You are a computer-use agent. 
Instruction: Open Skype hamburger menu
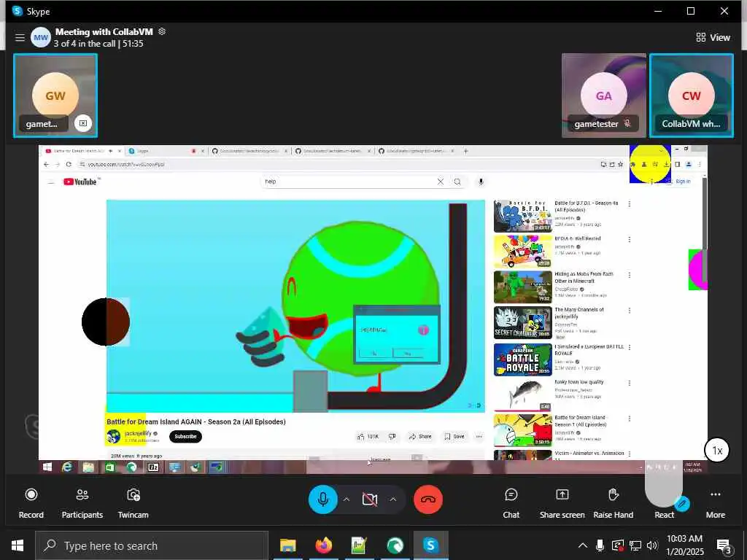[x=20, y=37]
